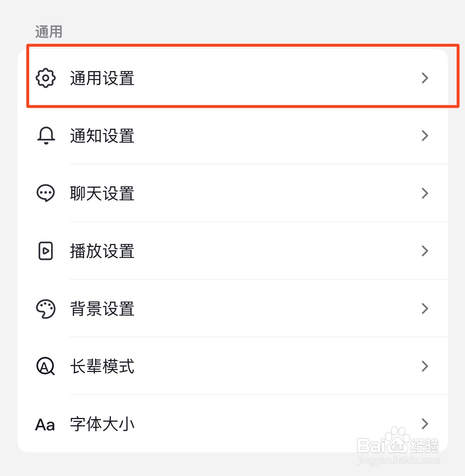
Task: Expand 背景设置 with the right-pointing arrow
Action: (425, 309)
